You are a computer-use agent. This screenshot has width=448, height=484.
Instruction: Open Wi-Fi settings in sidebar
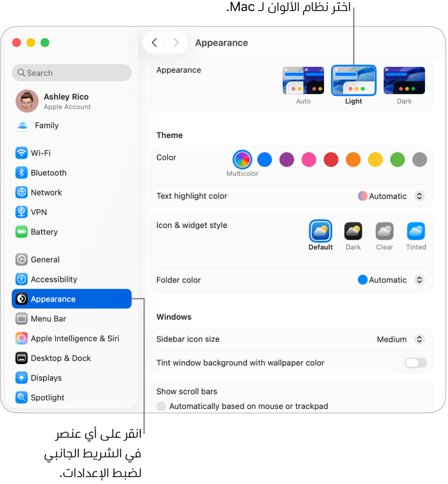click(72, 153)
